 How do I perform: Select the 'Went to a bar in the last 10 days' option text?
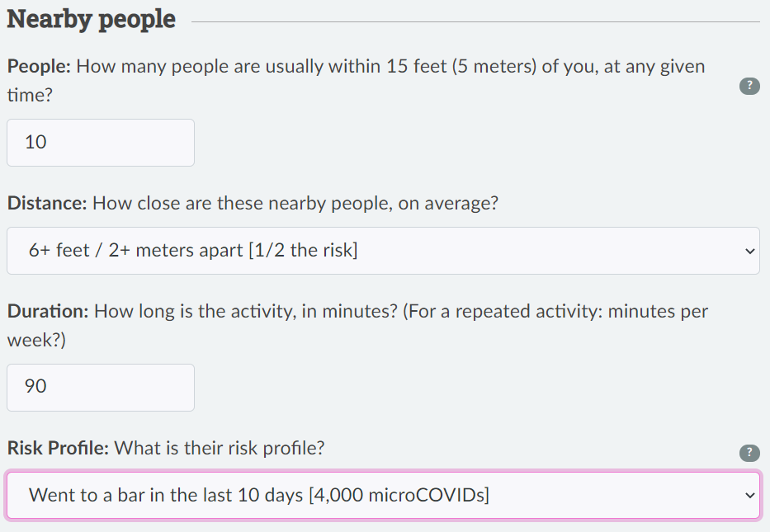click(165, 495)
